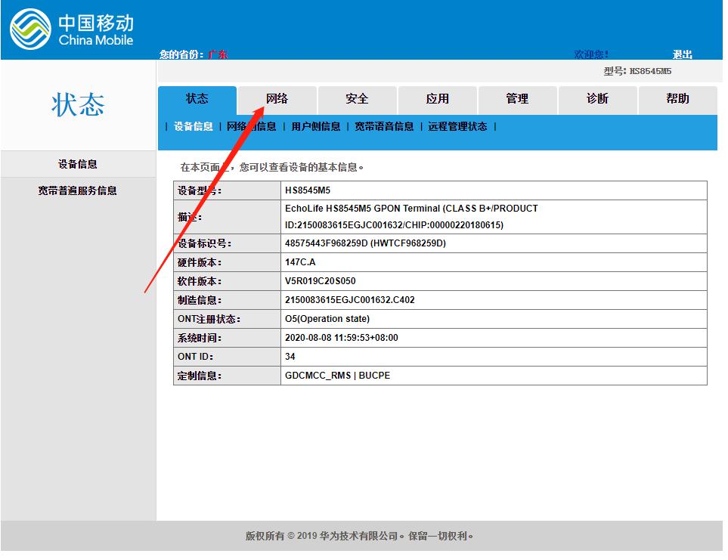Click the highlighted 设备信息 sub-tab

pyautogui.click(x=192, y=127)
